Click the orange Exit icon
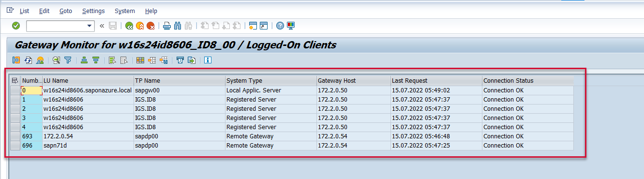Image resolution: width=644 pixels, height=179 pixels. (x=140, y=26)
